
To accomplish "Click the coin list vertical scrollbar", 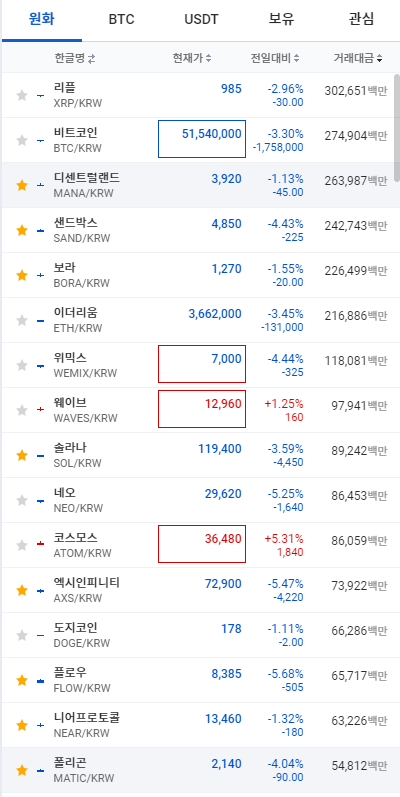I will coord(397,127).
